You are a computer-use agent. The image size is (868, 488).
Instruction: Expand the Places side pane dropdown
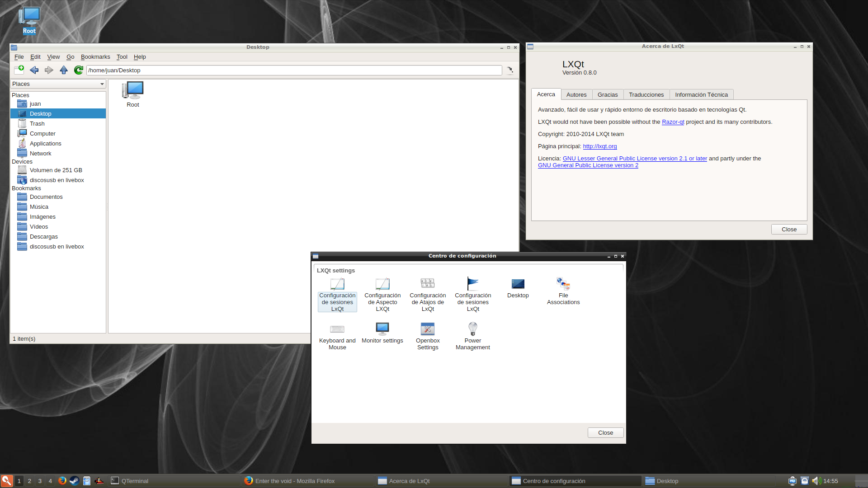[x=102, y=84]
